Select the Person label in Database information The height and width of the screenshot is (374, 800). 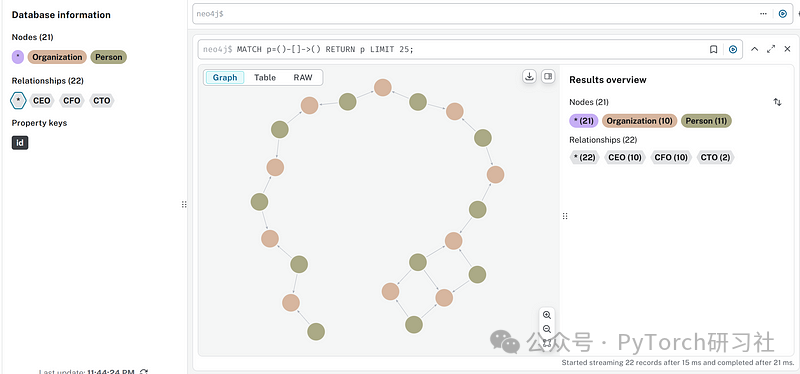109,57
